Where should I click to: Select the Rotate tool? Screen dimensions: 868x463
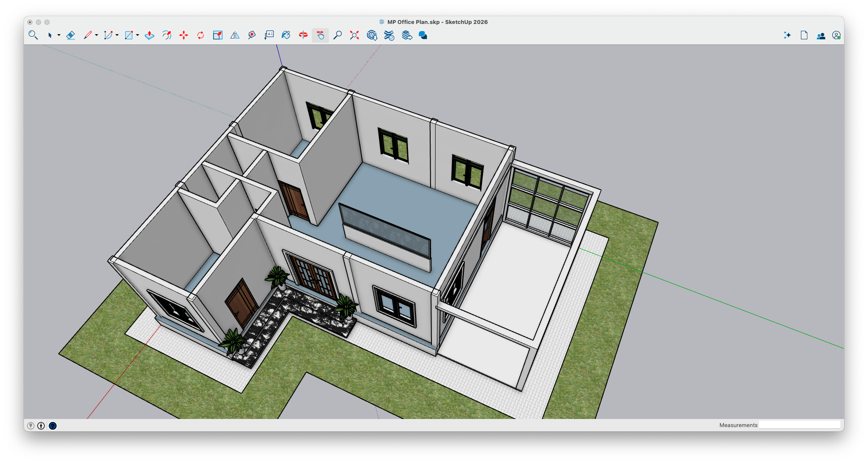point(200,35)
